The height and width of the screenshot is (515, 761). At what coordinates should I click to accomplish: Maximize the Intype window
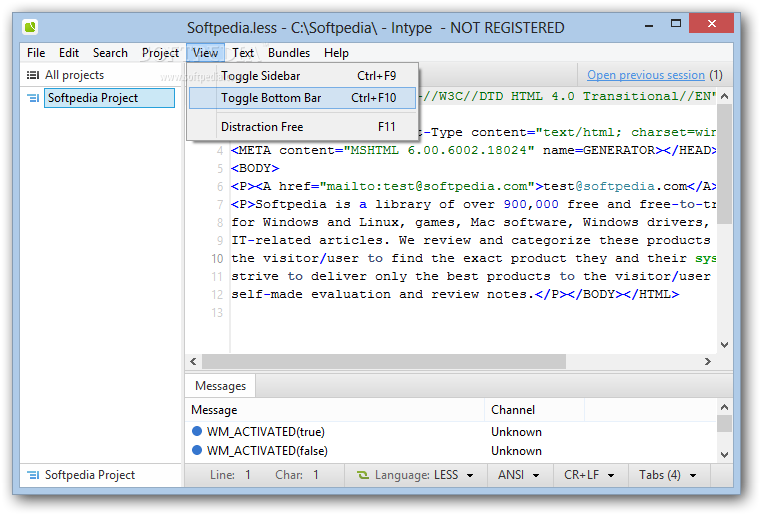[x=676, y=23]
